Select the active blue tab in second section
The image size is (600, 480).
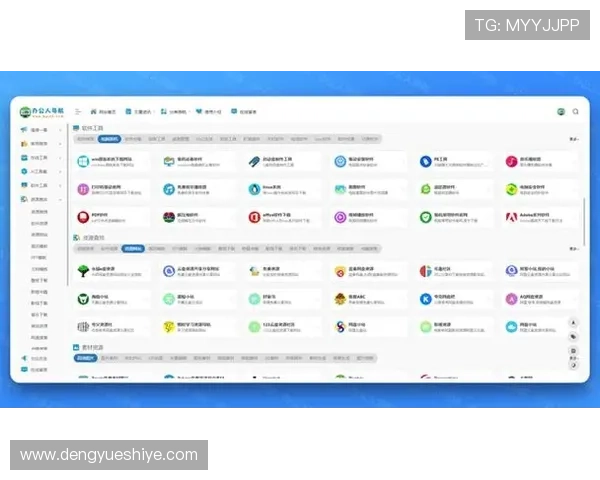132,248
